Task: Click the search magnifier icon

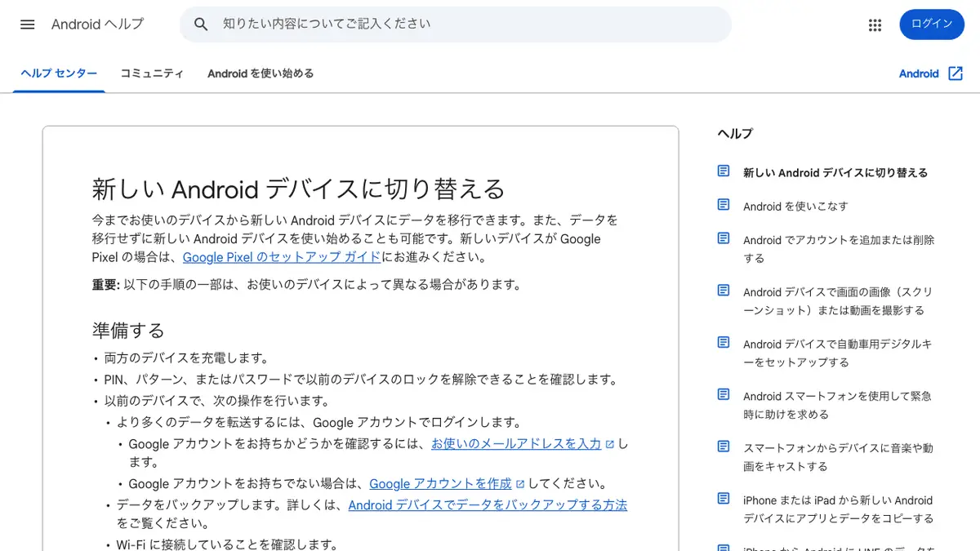Action: click(x=201, y=24)
